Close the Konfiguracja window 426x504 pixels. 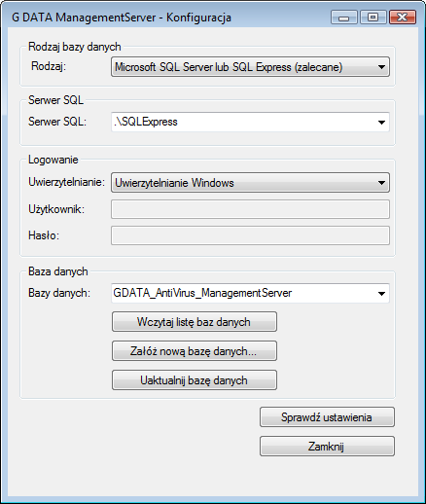(403, 18)
